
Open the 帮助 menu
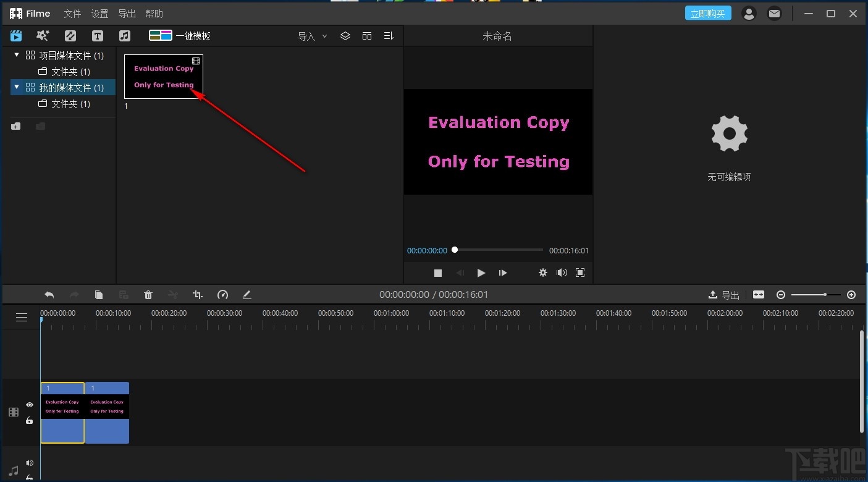point(154,14)
